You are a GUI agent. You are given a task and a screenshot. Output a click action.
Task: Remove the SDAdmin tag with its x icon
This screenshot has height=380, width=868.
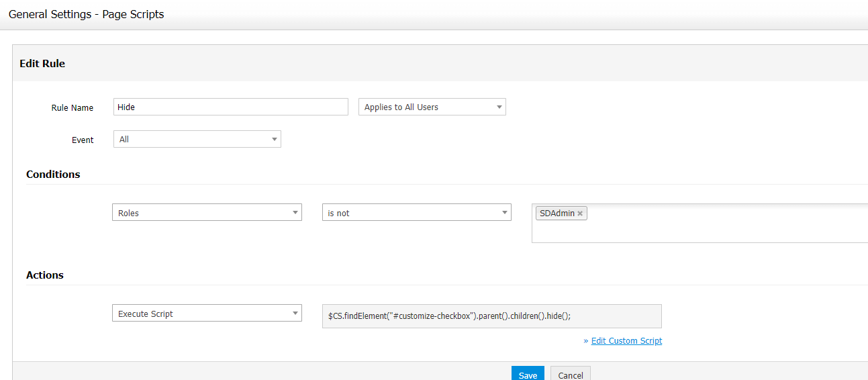click(x=580, y=213)
